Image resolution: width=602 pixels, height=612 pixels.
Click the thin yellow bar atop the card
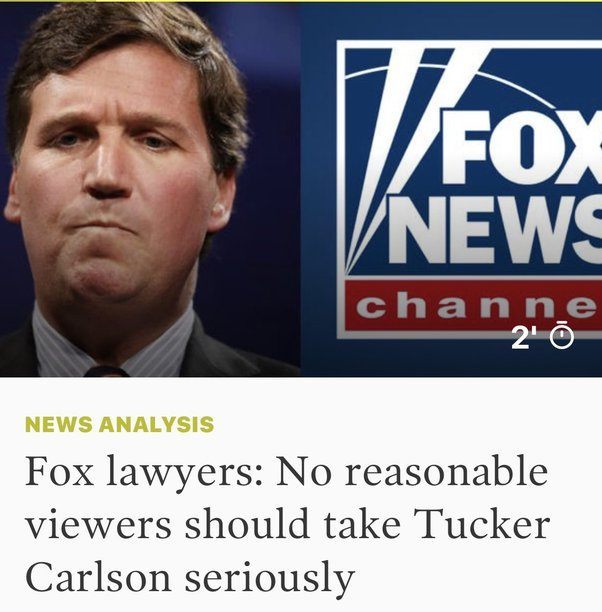tap(301, 1)
